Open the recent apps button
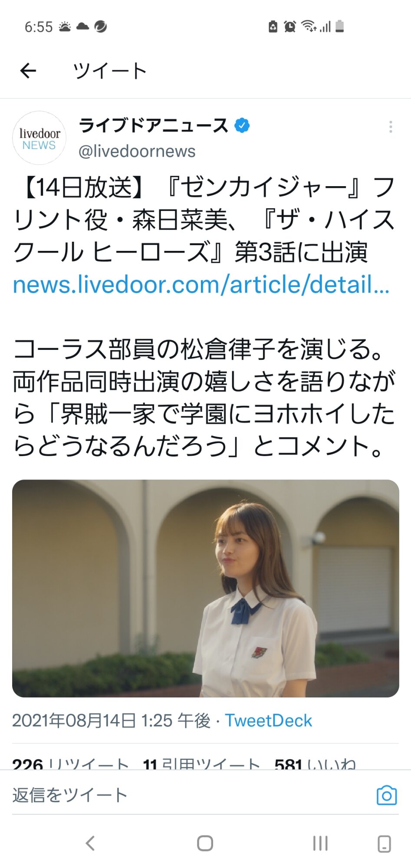Screen dimensions: 411x868 click(320, 843)
